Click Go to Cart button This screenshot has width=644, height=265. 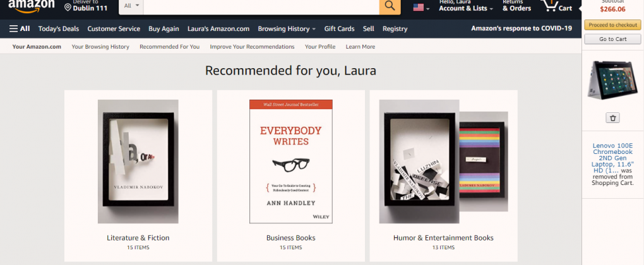pyautogui.click(x=612, y=39)
